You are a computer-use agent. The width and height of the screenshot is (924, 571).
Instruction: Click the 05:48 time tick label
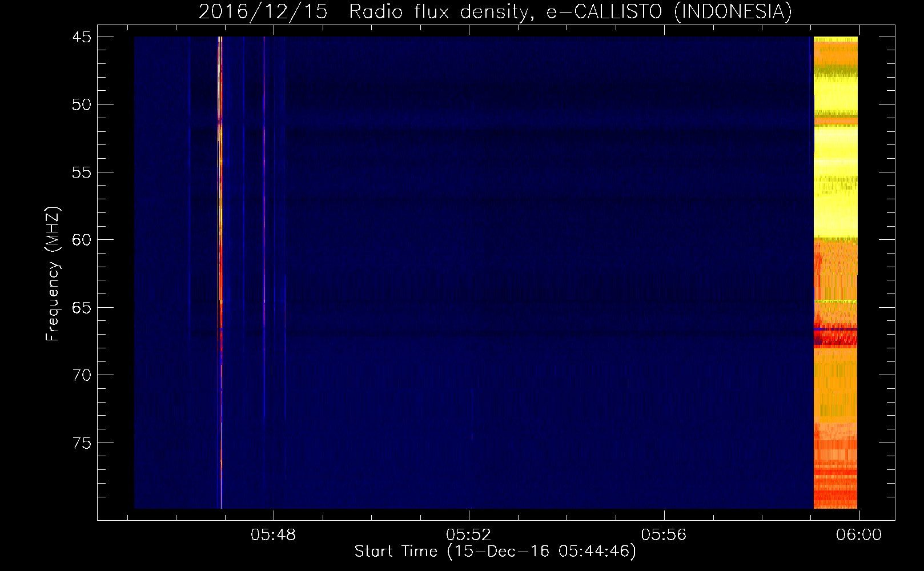pos(274,535)
